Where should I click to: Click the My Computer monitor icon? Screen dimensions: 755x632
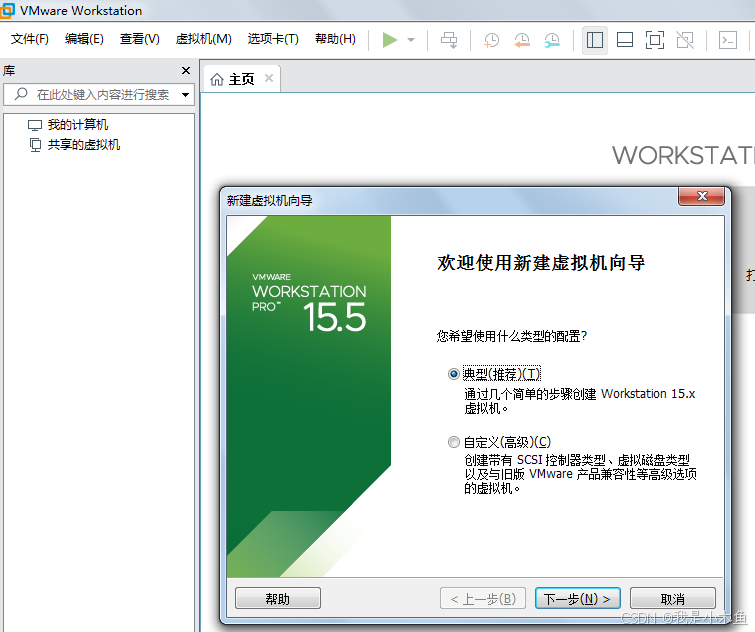(35, 125)
